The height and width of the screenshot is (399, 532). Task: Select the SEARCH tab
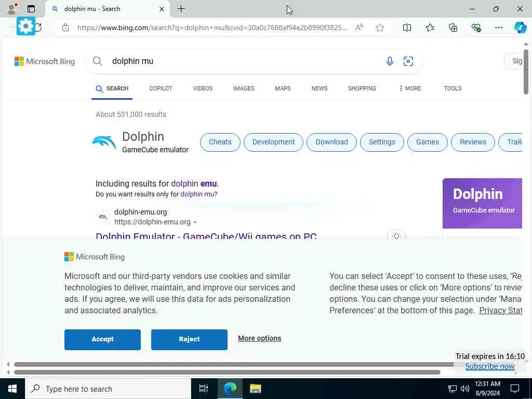tap(112, 88)
